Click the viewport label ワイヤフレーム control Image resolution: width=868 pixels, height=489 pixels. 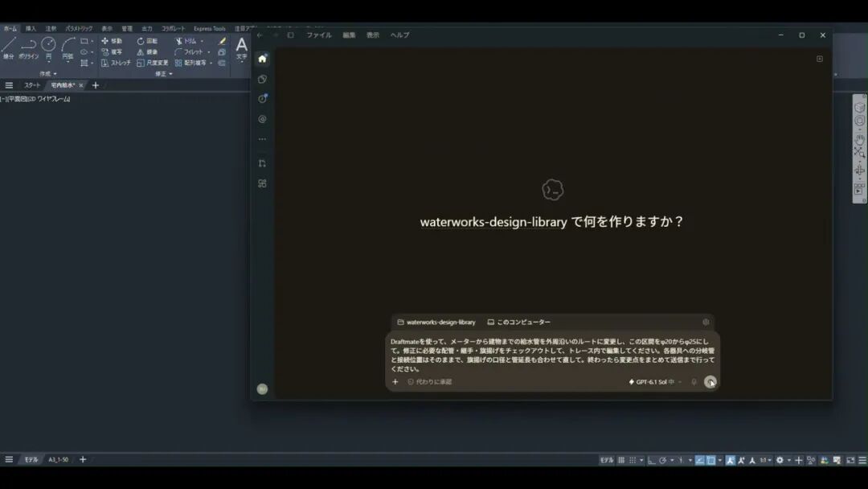click(x=53, y=99)
